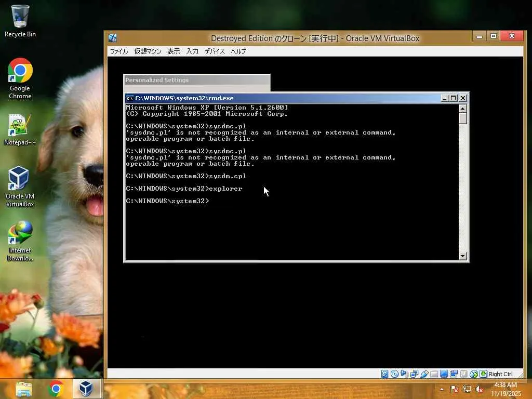
Task: Open the 入力 menu
Action: pos(192,51)
